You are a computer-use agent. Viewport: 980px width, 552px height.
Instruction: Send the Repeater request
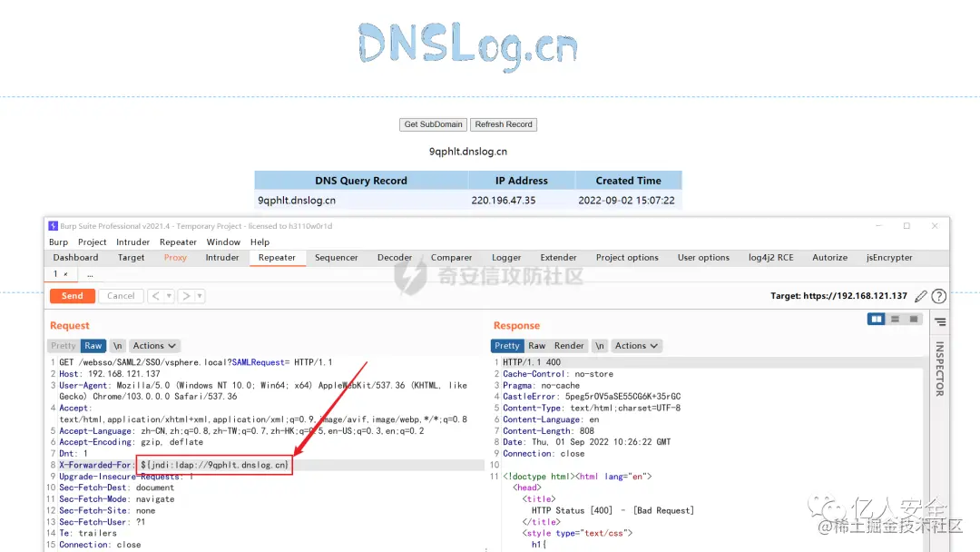[73, 296]
